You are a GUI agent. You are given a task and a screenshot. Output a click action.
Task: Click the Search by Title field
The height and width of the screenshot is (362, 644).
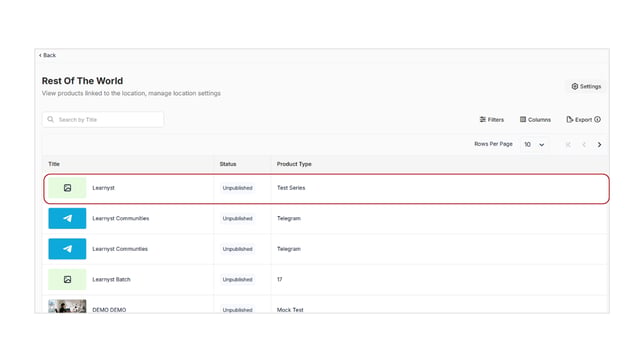tap(103, 120)
